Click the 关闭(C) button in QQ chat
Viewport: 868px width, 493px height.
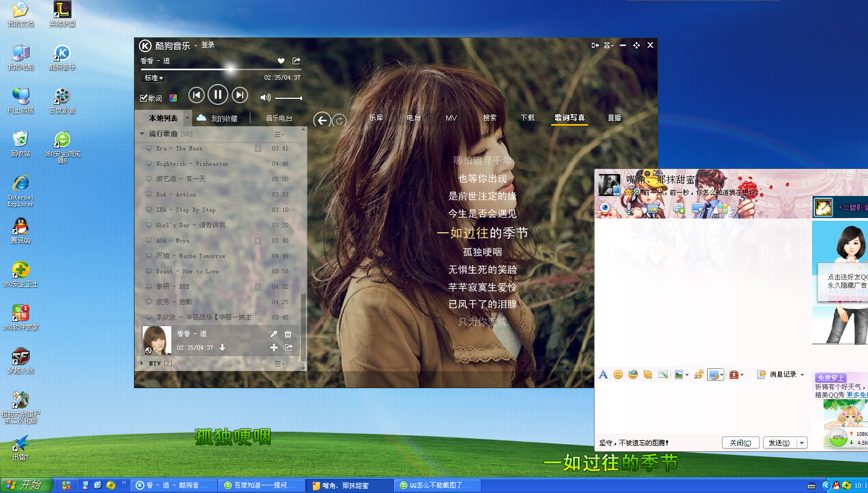click(741, 442)
